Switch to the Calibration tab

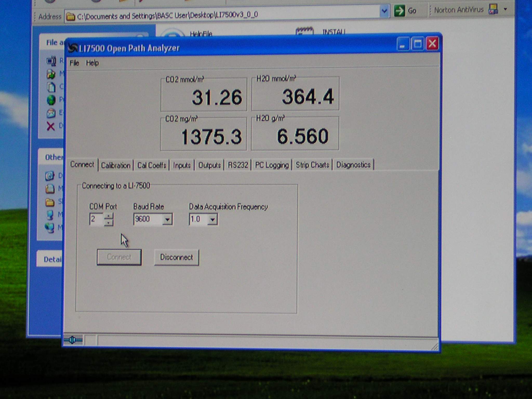tap(116, 165)
